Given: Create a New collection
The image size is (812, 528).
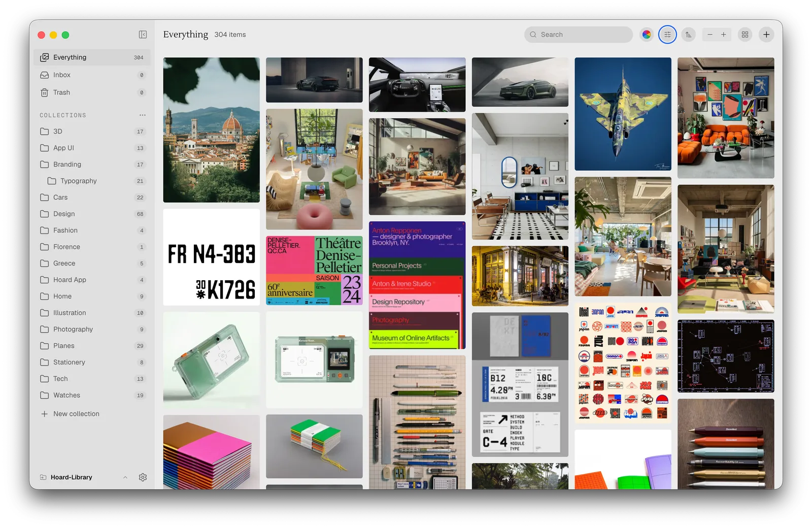Looking at the screenshot, I should tap(70, 414).
